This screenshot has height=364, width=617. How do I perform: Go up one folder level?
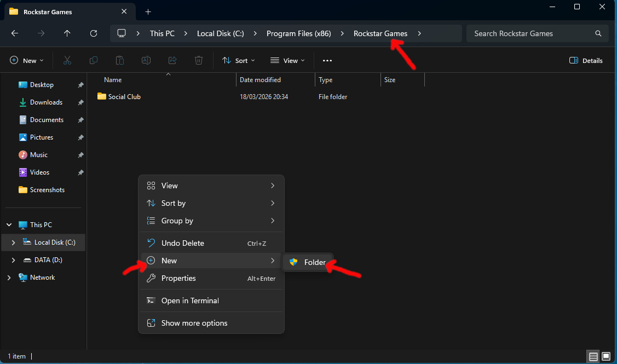(x=67, y=33)
